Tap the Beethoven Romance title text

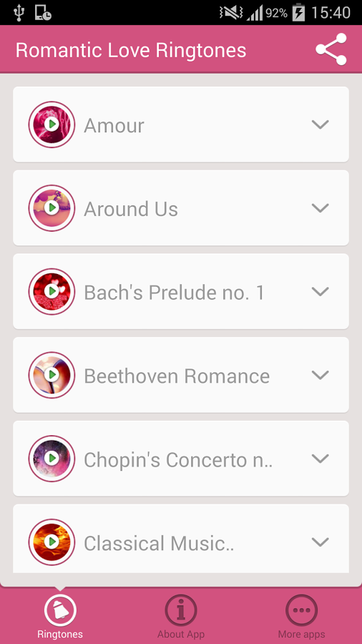pyautogui.click(x=177, y=376)
